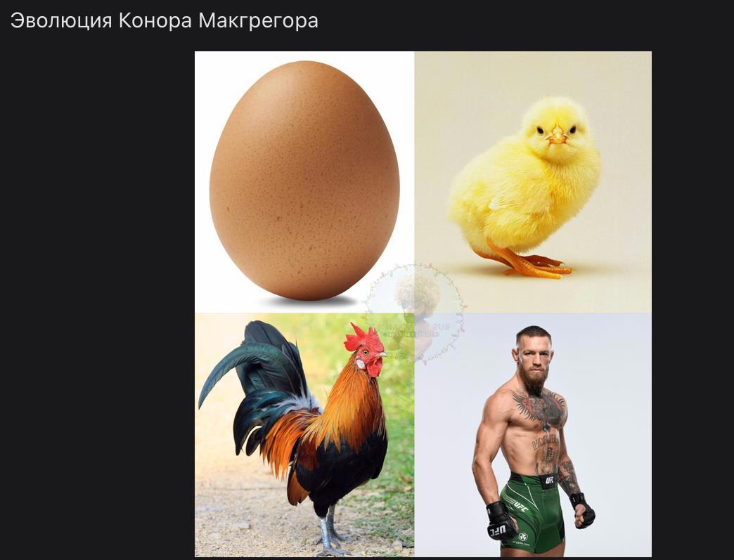Open the UFC fighter photo
The height and width of the screenshot is (560, 734).
[x=533, y=435]
